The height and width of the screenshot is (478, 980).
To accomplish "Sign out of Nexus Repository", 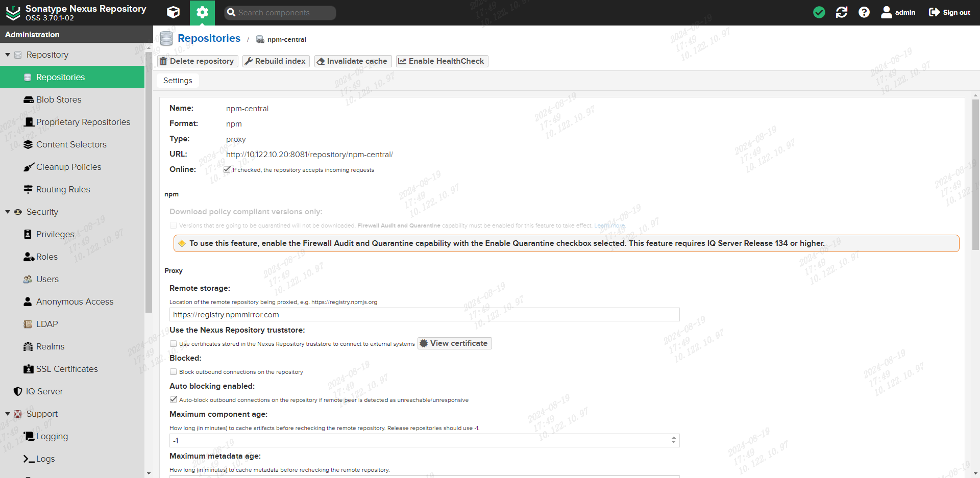I will pos(949,12).
